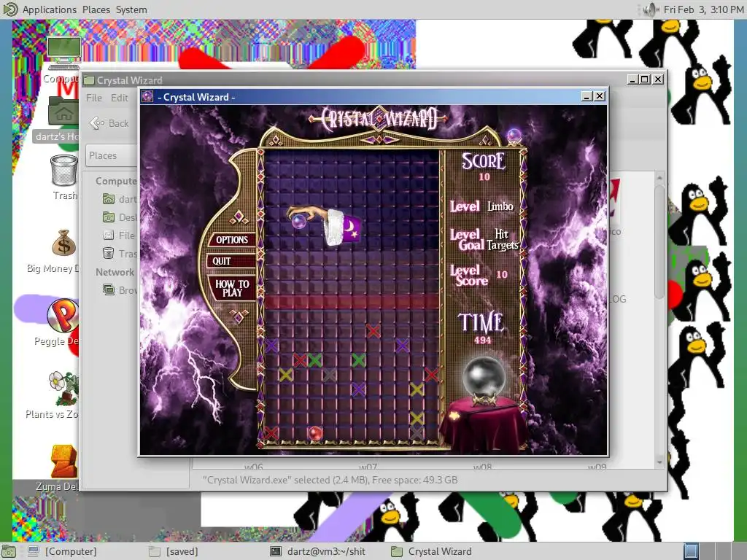This screenshot has width=747, height=560.
Task: Open the Places sidebar dropdown
Action: pos(112,156)
